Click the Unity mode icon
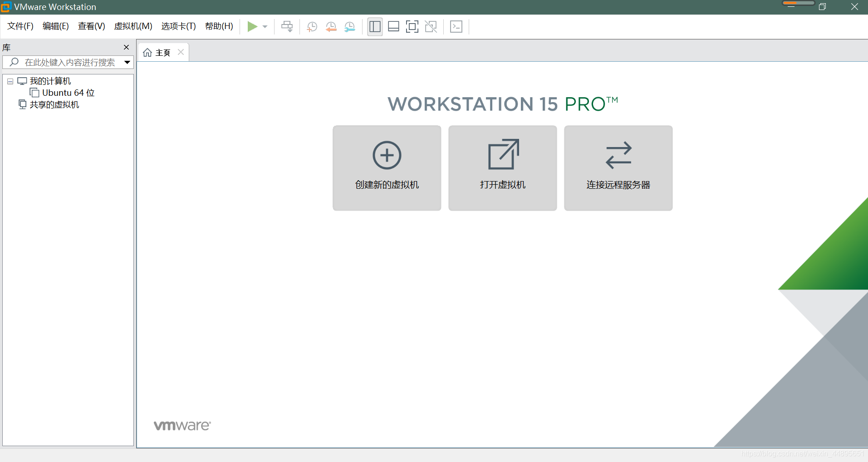 [x=431, y=27]
